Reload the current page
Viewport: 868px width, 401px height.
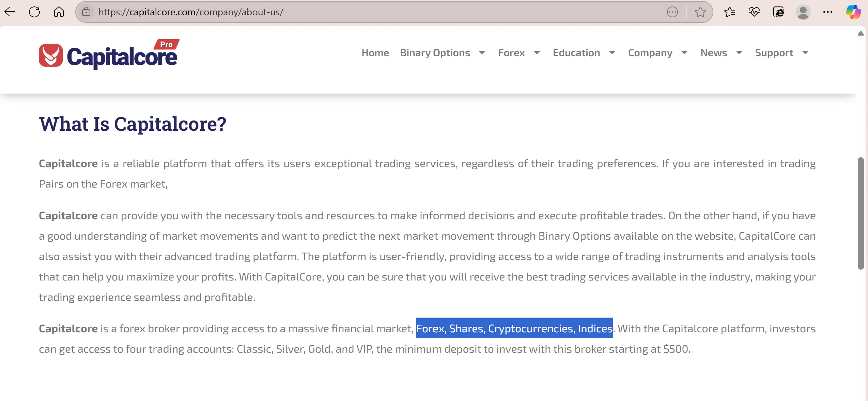click(34, 12)
